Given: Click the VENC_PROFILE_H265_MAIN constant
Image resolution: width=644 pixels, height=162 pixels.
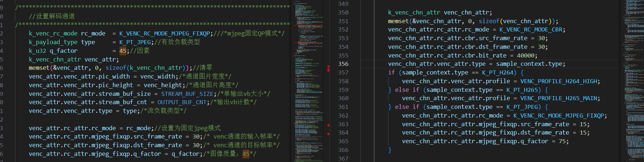Looking at the screenshot, I should (x=560, y=98).
